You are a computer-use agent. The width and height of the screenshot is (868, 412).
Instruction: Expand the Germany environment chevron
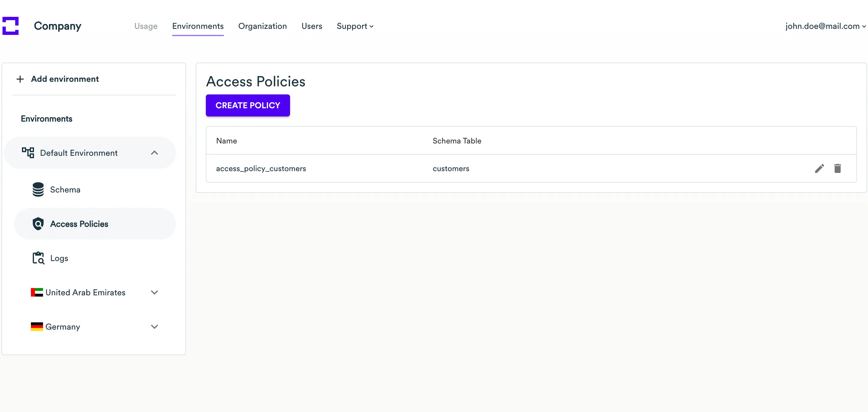154,327
